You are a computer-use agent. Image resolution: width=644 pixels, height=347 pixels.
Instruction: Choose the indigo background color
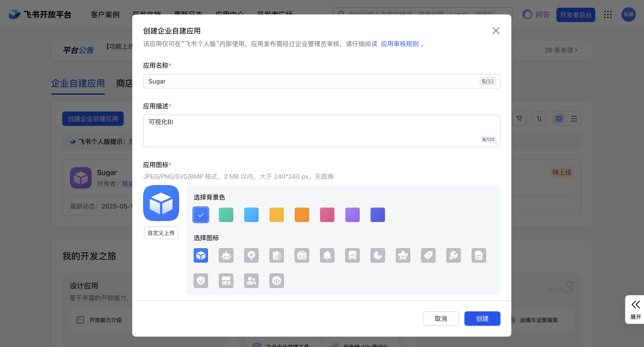(378, 215)
